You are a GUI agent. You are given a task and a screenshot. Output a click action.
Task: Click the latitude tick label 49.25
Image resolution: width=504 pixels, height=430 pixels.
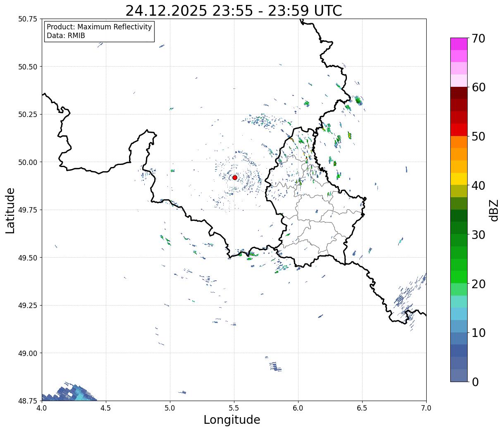pos(28,306)
